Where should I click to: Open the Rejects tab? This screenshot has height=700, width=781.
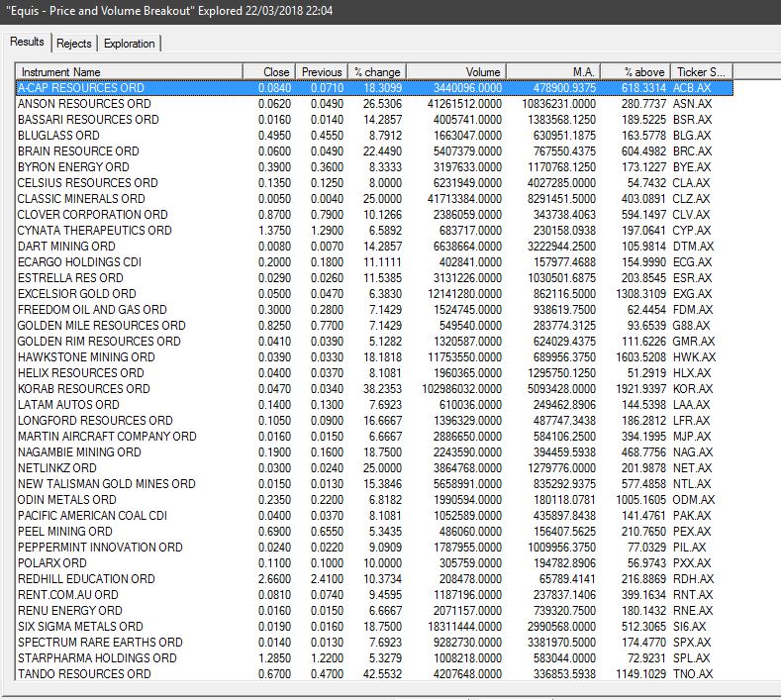point(73,44)
